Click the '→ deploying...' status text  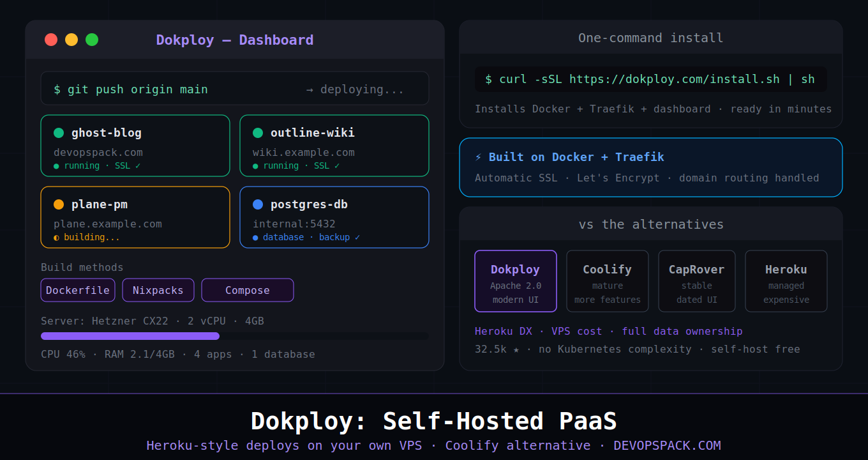point(355,89)
